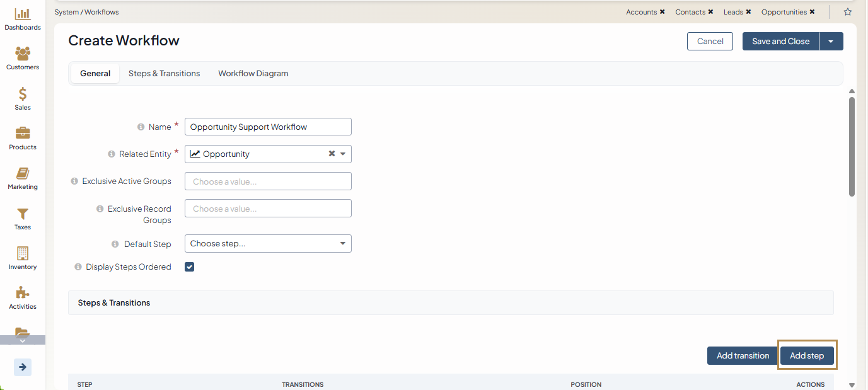This screenshot has height=390, width=868.
Task: Open the Save and Close options arrow
Action: (831, 42)
